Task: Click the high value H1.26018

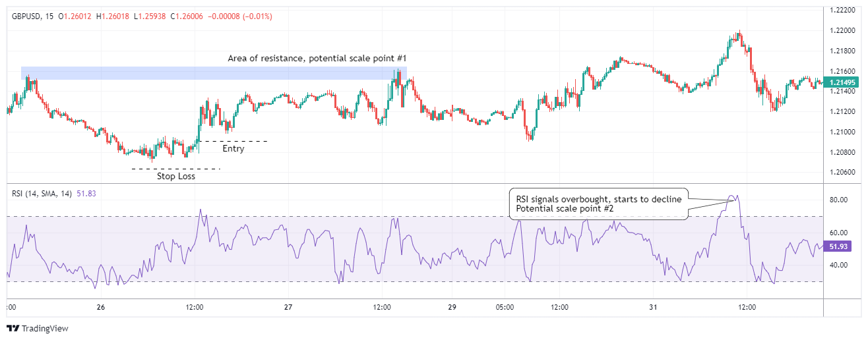Action: 114,16
